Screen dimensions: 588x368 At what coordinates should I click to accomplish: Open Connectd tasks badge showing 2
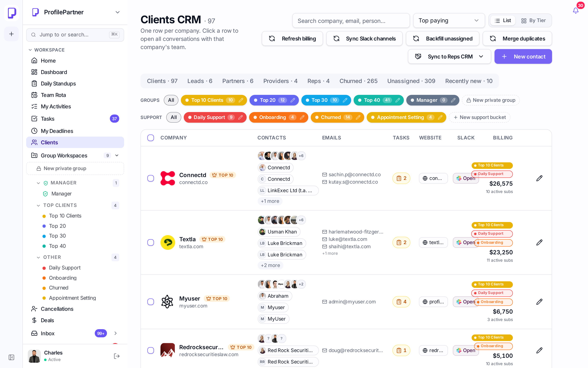(x=401, y=178)
